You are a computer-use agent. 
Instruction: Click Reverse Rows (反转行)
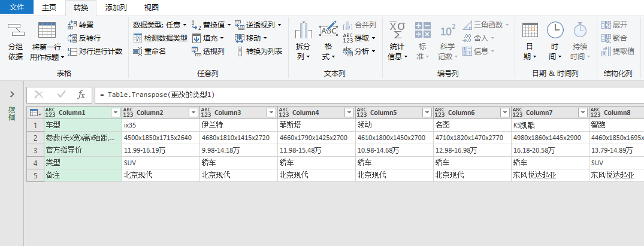pyautogui.click(x=84, y=38)
